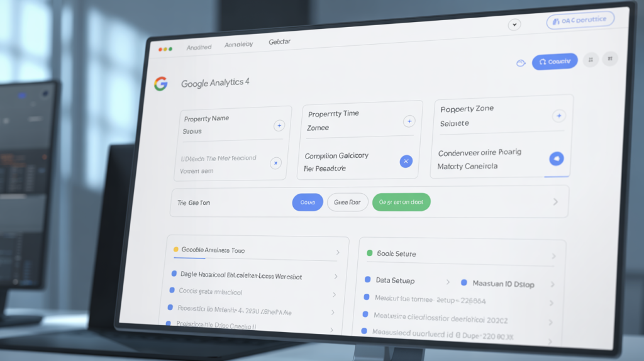Screen dimensions: 644x361
Task: Click the green Ge sr eer on doot button
Action: [401, 202]
